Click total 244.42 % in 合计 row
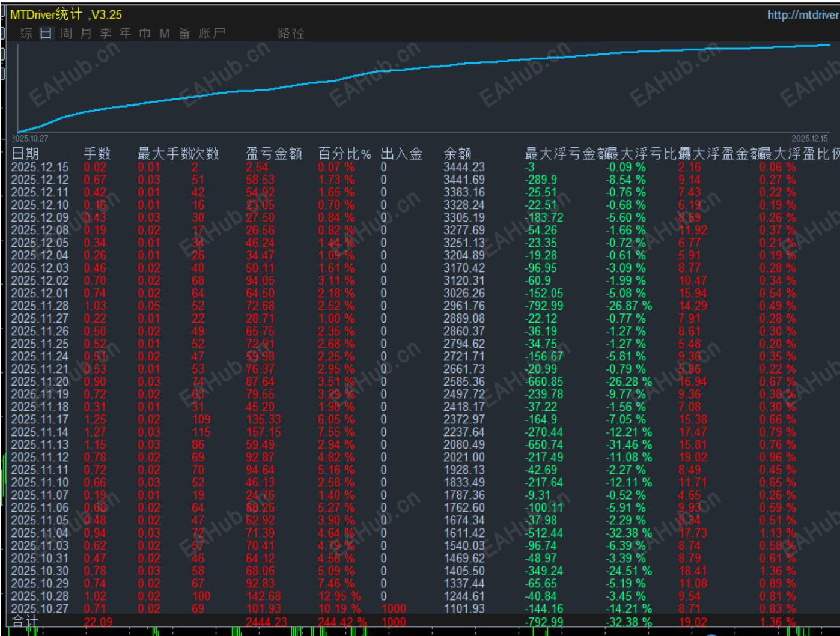Viewport: 840px width, 636px height. (342, 622)
